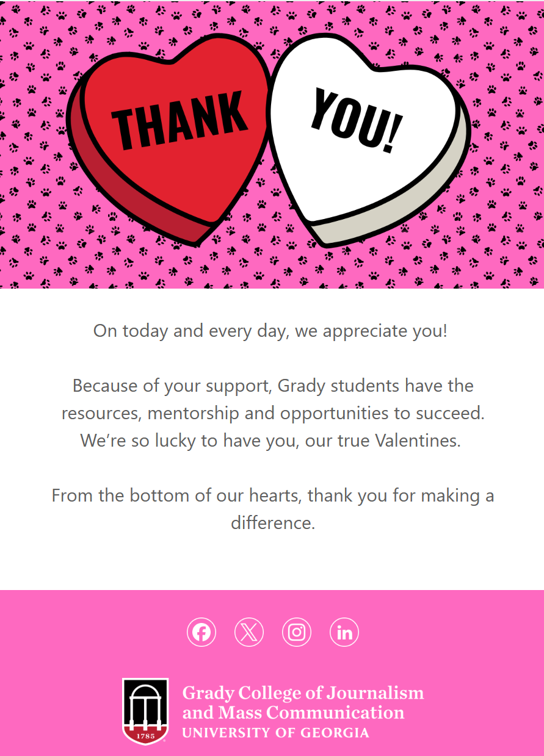Click the UGA arch shield logo
This screenshot has width=544, height=756.
[145, 711]
